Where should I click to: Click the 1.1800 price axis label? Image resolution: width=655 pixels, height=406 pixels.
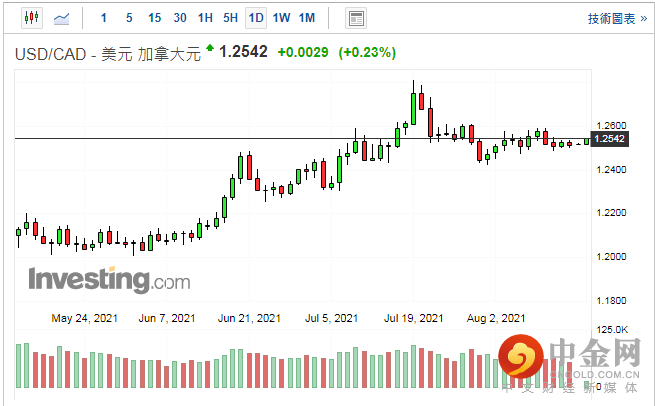(611, 300)
